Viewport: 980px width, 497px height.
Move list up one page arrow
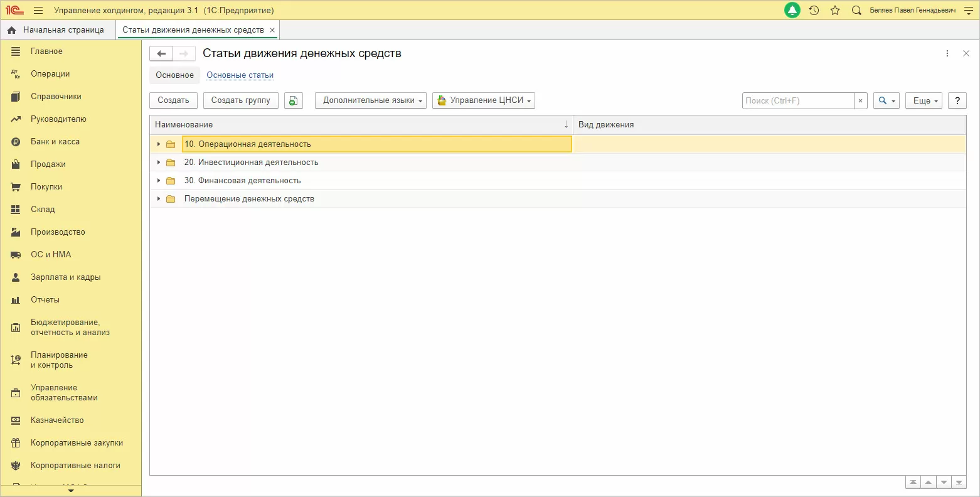click(929, 483)
